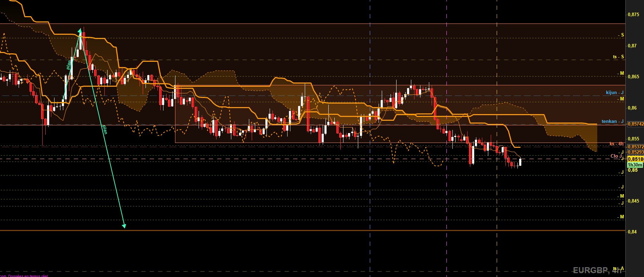Click the 0,85742 tenkan price tag
This screenshot has width=644, height=277.
click(x=636, y=124)
